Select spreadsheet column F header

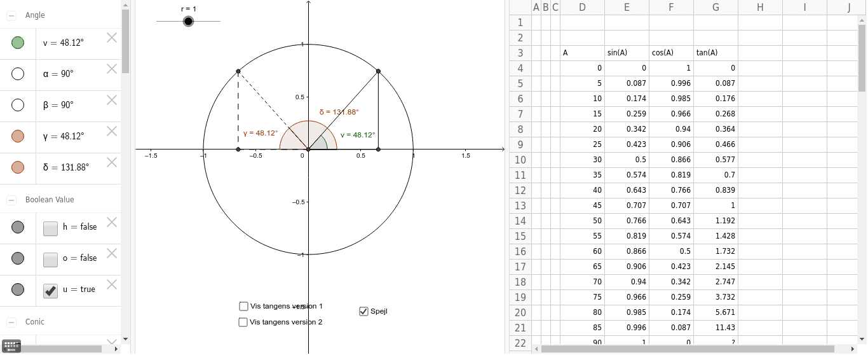click(x=671, y=8)
